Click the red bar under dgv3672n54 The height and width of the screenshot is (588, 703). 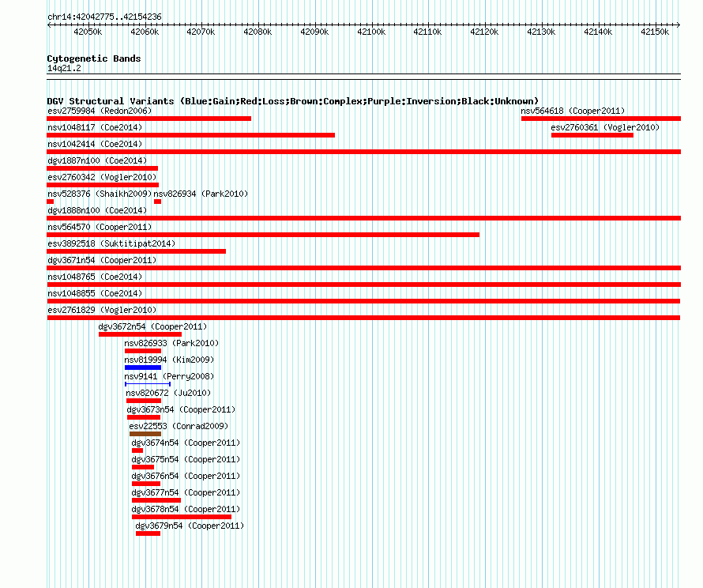click(141, 334)
